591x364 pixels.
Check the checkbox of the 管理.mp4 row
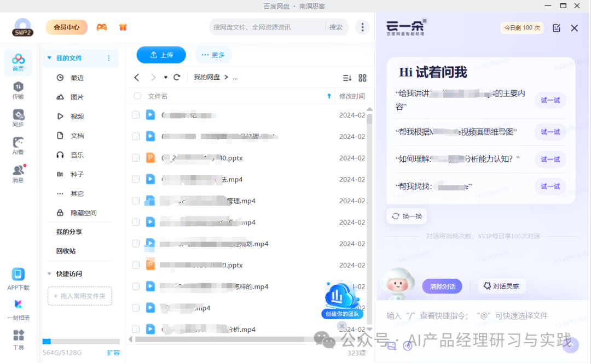click(x=136, y=201)
